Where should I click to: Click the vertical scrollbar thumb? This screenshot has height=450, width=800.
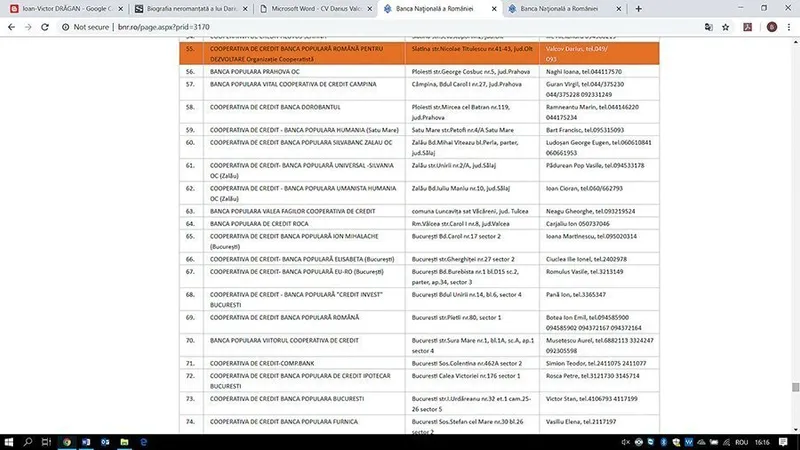pyautogui.click(x=795, y=387)
